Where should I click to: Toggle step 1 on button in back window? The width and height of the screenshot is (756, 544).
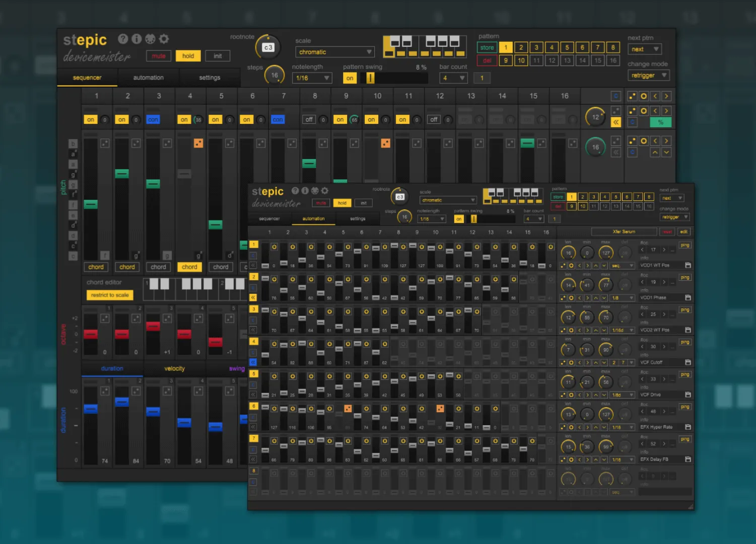click(x=91, y=120)
